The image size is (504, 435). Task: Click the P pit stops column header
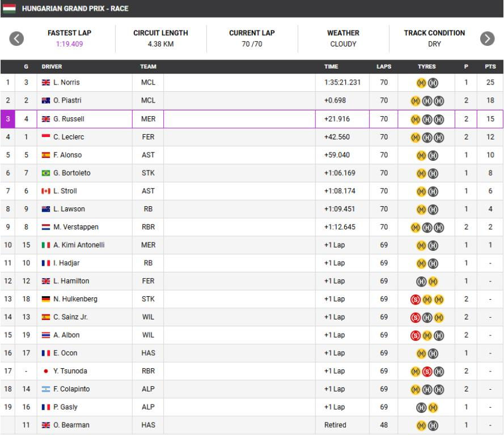coord(466,66)
